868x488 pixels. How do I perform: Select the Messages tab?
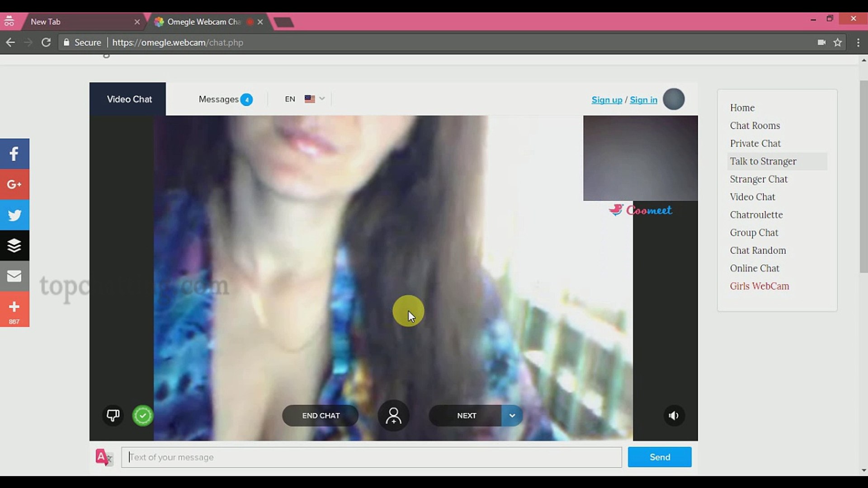[x=225, y=99]
